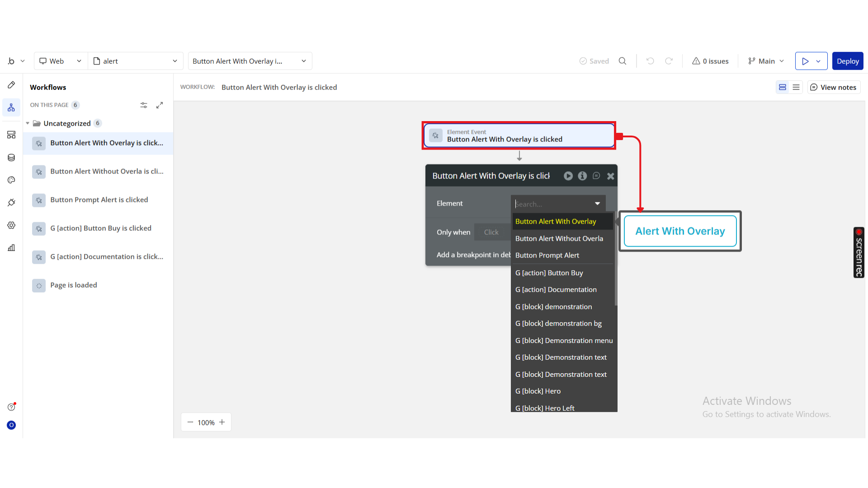Open the Logs chart icon
The height and width of the screenshot is (488, 868).
(11, 248)
